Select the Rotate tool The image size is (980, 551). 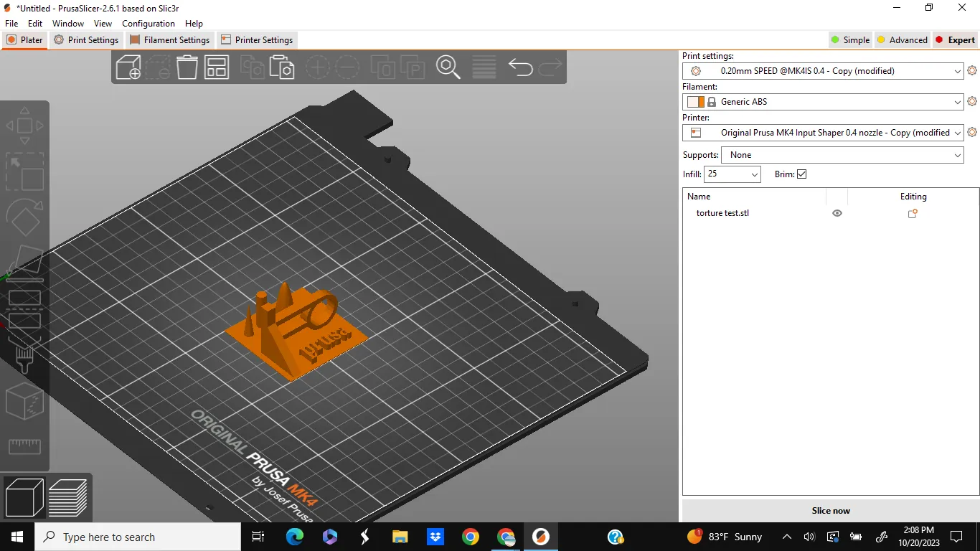(x=25, y=219)
